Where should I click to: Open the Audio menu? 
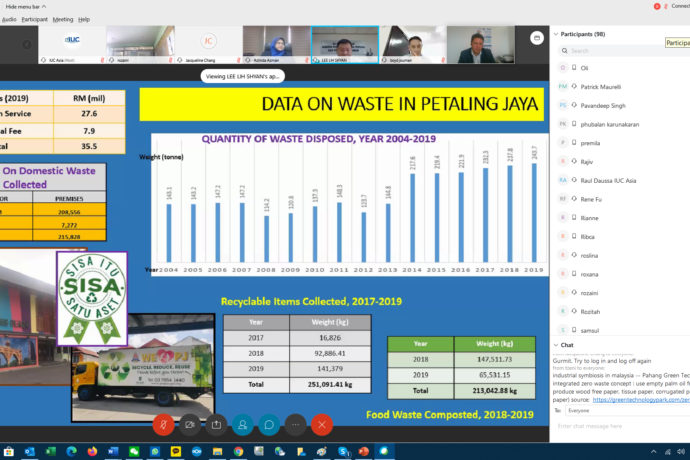(x=9, y=19)
